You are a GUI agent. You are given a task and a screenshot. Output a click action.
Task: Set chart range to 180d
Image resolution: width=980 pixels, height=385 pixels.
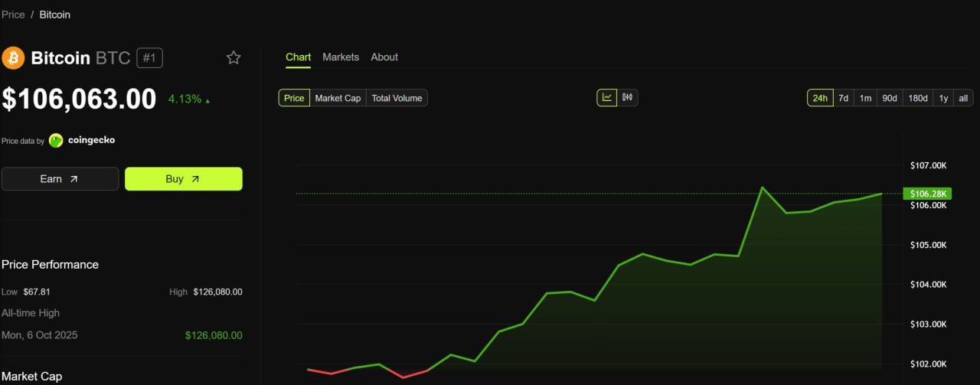918,98
